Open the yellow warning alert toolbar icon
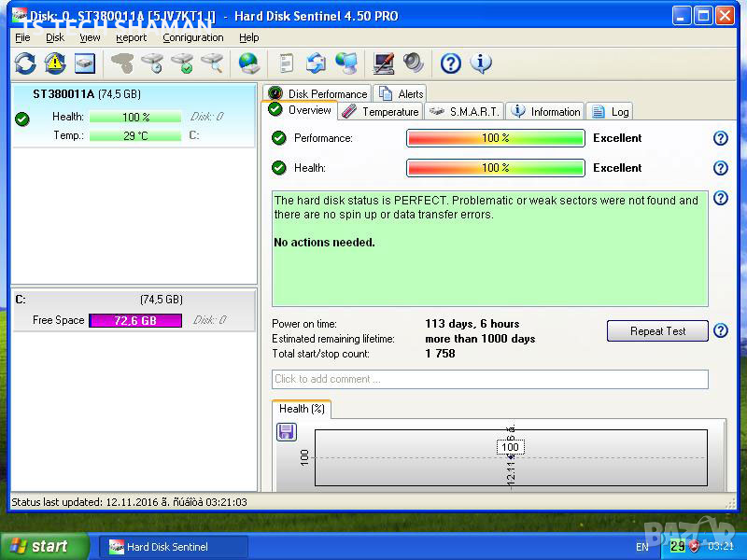The height and width of the screenshot is (560, 747). coord(55,63)
